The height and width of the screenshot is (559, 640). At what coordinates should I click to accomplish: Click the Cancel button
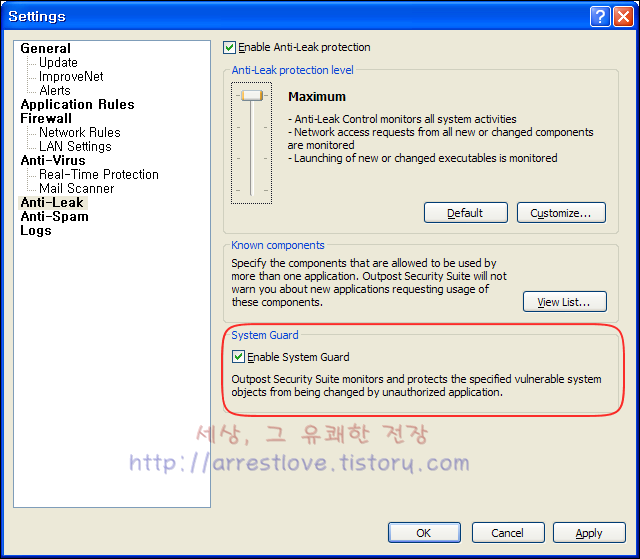click(508, 532)
